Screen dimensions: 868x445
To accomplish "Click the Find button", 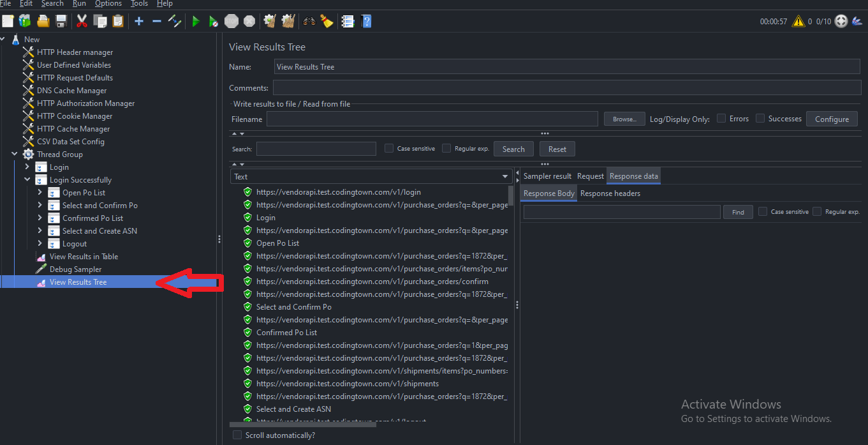I will click(x=738, y=212).
